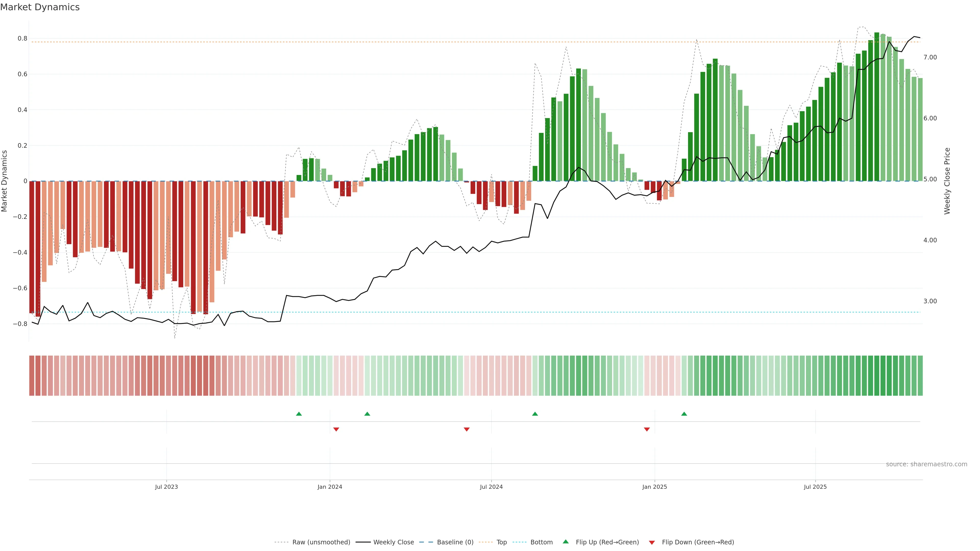Click the red flip-down triangle near Jan 2024
The image size is (980, 551).
click(x=336, y=429)
